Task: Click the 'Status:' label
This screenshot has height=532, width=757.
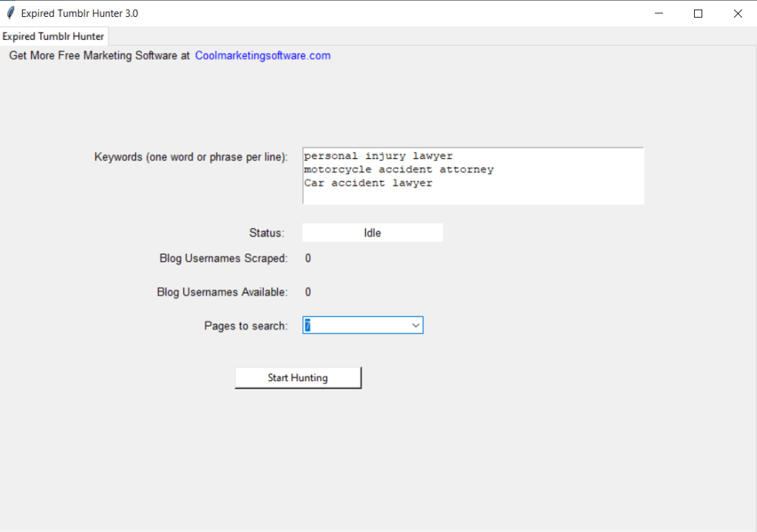Action: click(x=267, y=233)
